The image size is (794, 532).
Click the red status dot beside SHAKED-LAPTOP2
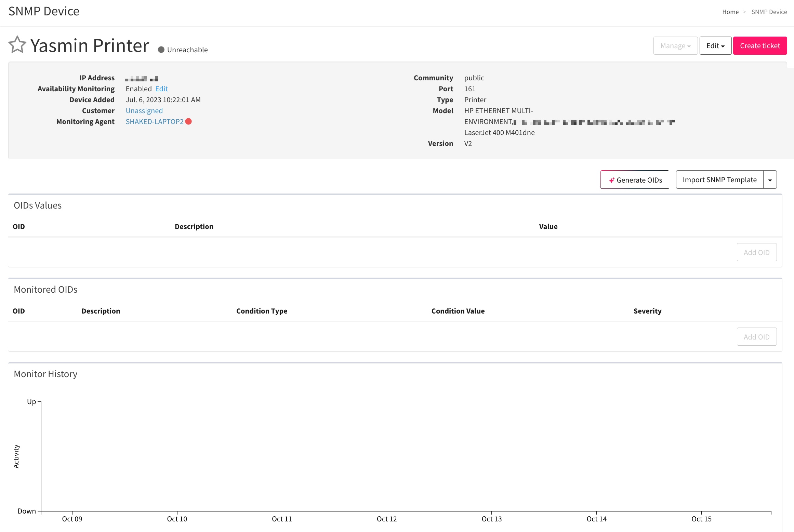189,121
